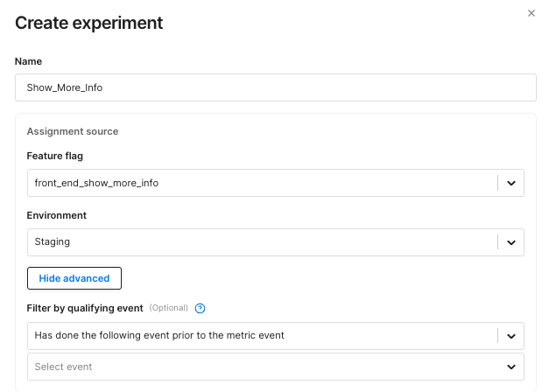Click the (Optional) hint text
Screen dimensions: 549x392
pyautogui.click(x=168, y=308)
